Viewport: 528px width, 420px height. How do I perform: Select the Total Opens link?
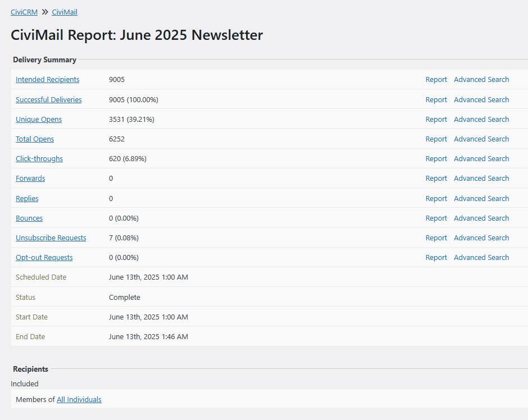35,139
